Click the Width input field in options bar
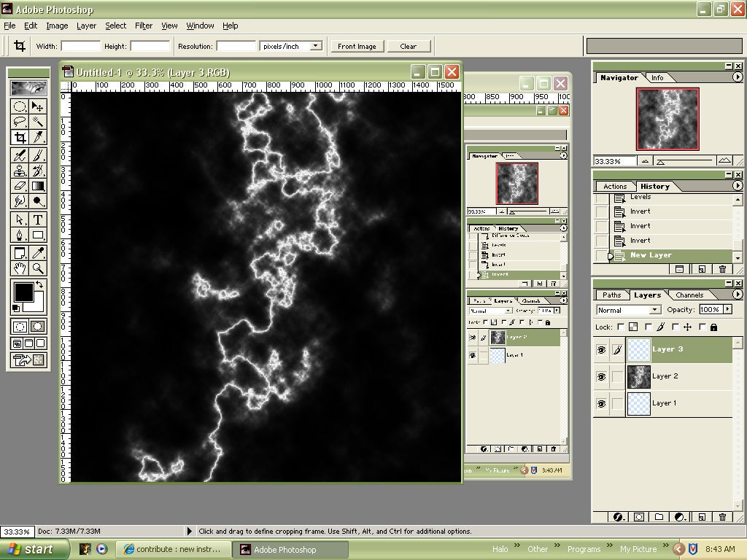This screenshot has height=560, width=747. (x=82, y=45)
